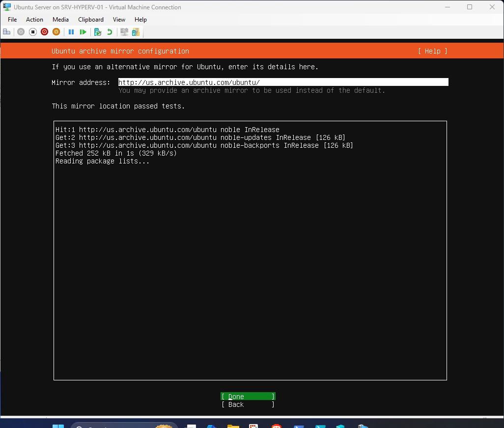The image size is (504, 428).
Task: Open the Clipboard menu
Action: [x=90, y=20]
